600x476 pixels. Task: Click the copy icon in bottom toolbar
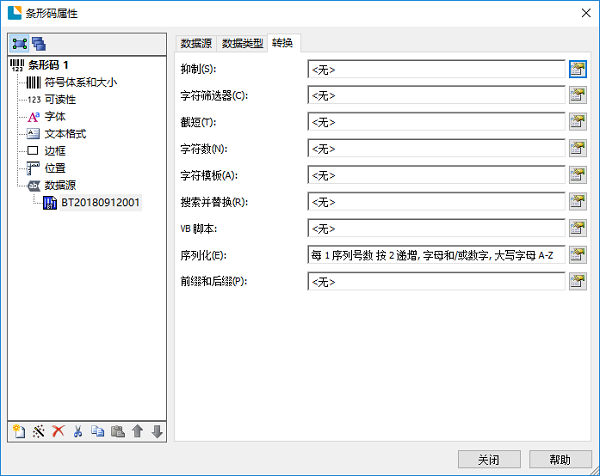[x=98, y=431]
